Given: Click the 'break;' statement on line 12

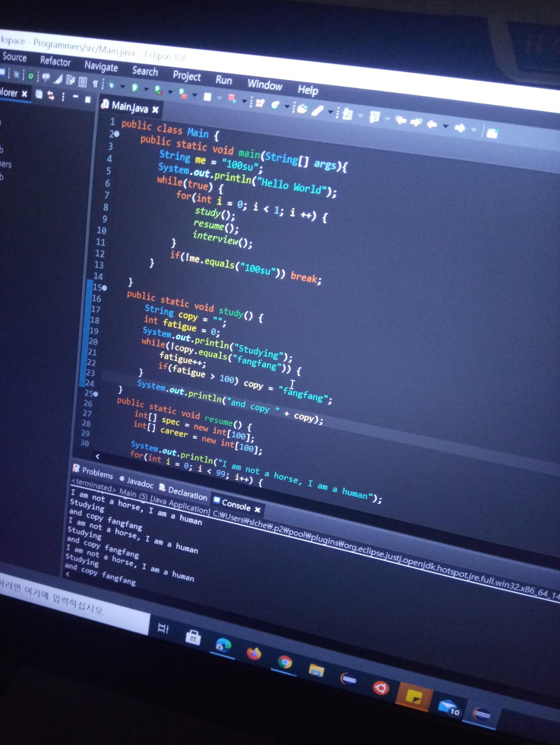Looking at the screenshot, I should coord(306,277).
